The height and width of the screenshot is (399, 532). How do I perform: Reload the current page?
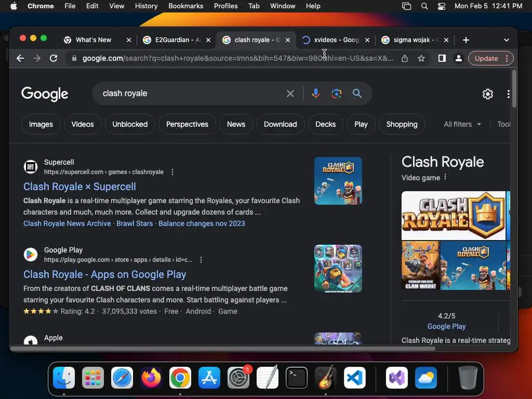(x=54, y=58)
